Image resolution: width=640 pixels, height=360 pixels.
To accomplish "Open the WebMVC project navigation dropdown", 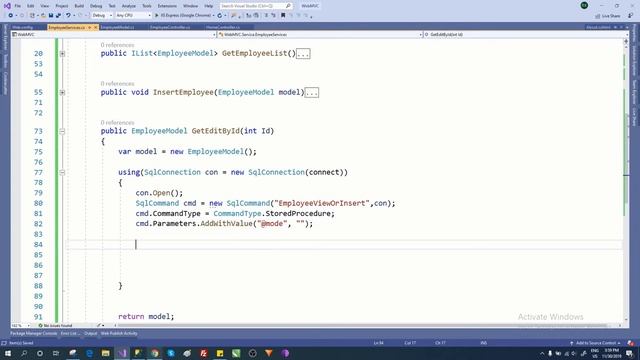I will [113, 35].
